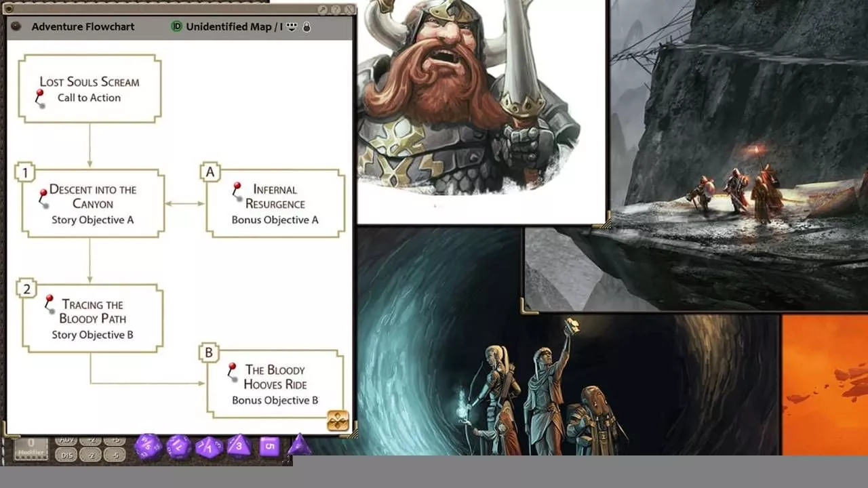Open the Descent into the Canyon pin

pos(43,197)
